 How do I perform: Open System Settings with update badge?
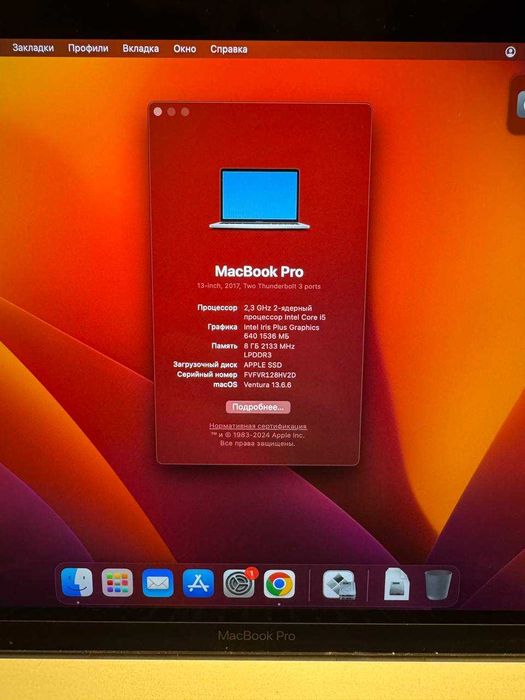click(239, 583)
